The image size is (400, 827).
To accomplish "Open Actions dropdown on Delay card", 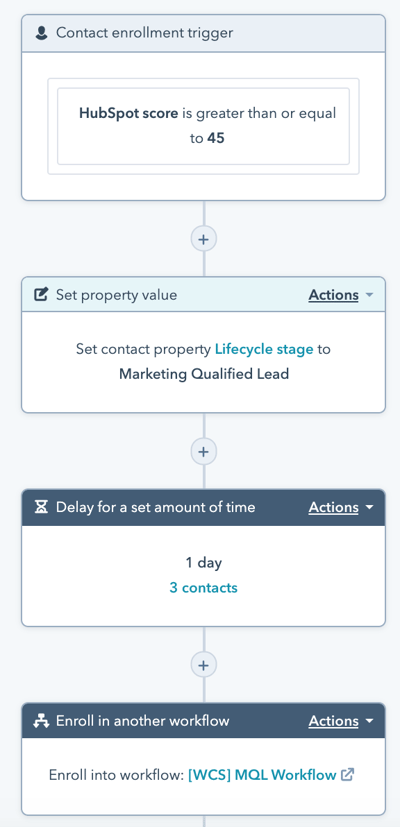I will pyautogui.click(x=341, y=507).
